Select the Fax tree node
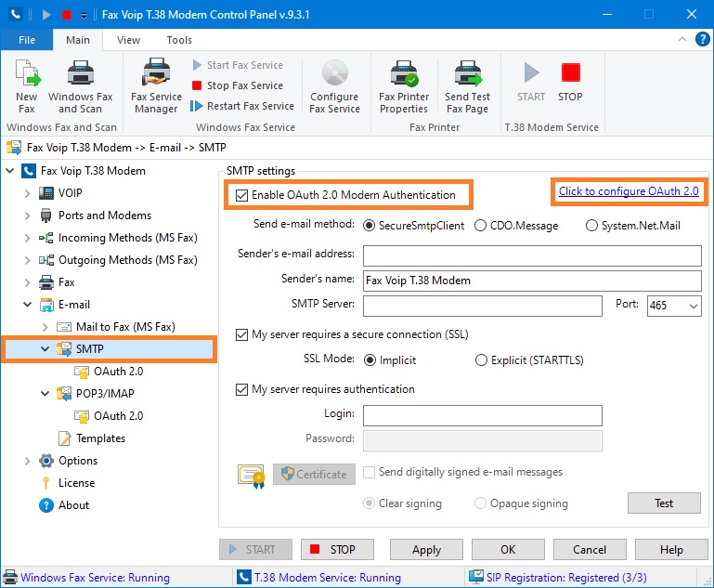The image size is (714, 588). pyautogui.click(x=67, y=282)
